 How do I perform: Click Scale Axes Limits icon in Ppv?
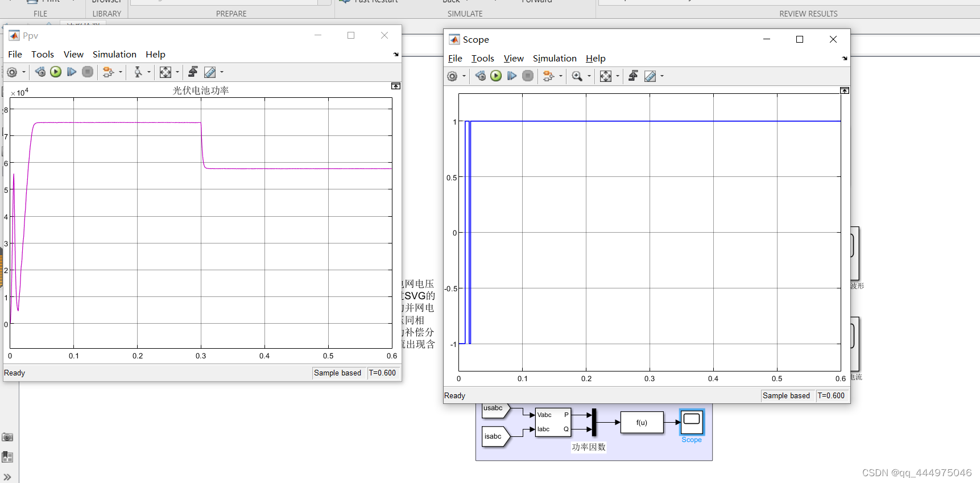[x=166, y=72]
